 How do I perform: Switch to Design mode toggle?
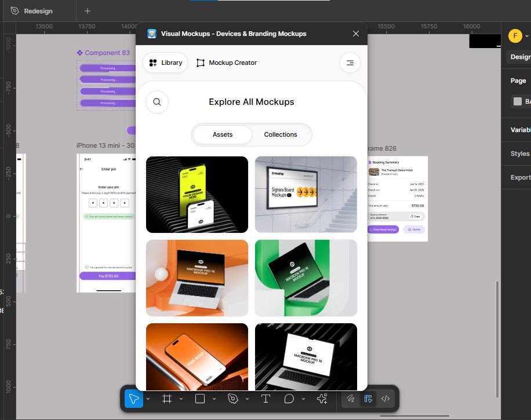[368, 399]
